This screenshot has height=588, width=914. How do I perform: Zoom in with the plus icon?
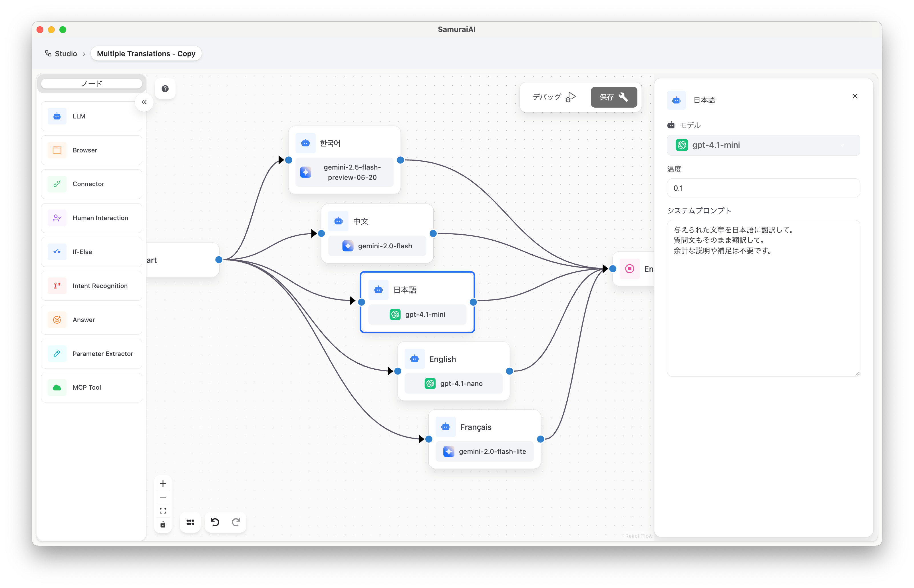pos(163,483)
